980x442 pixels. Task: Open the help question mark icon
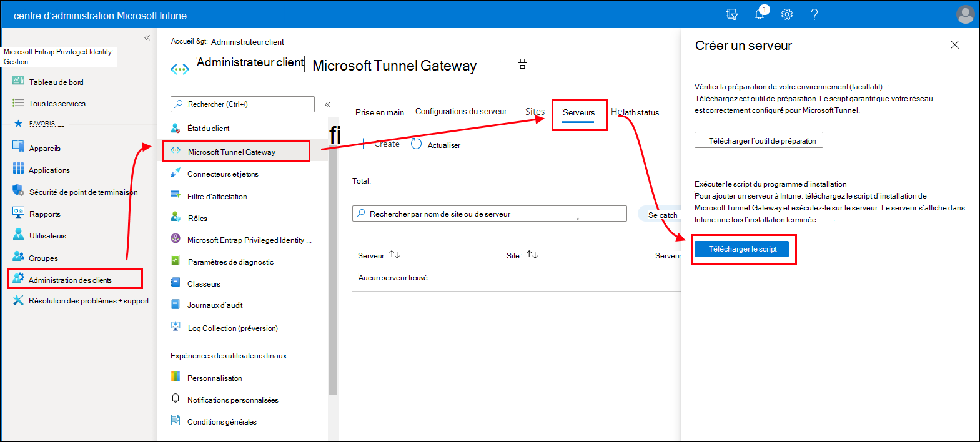(x=814, y=14)
